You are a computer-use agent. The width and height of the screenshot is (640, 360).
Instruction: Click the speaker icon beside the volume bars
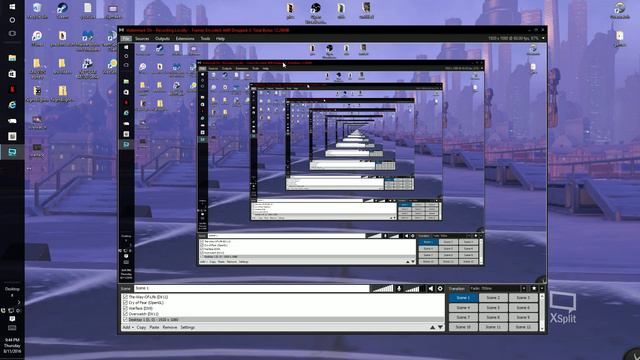(431, 289)
